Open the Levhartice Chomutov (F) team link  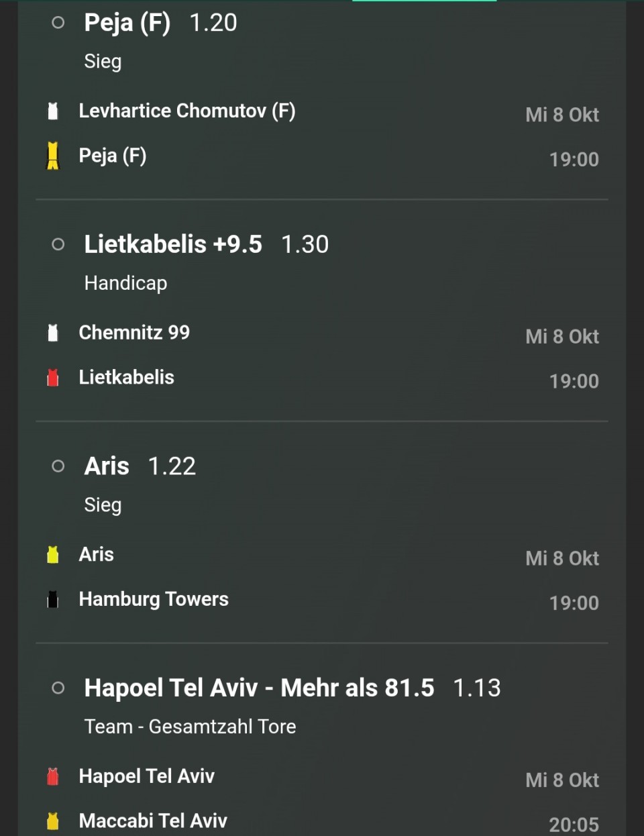click(186, 111)
